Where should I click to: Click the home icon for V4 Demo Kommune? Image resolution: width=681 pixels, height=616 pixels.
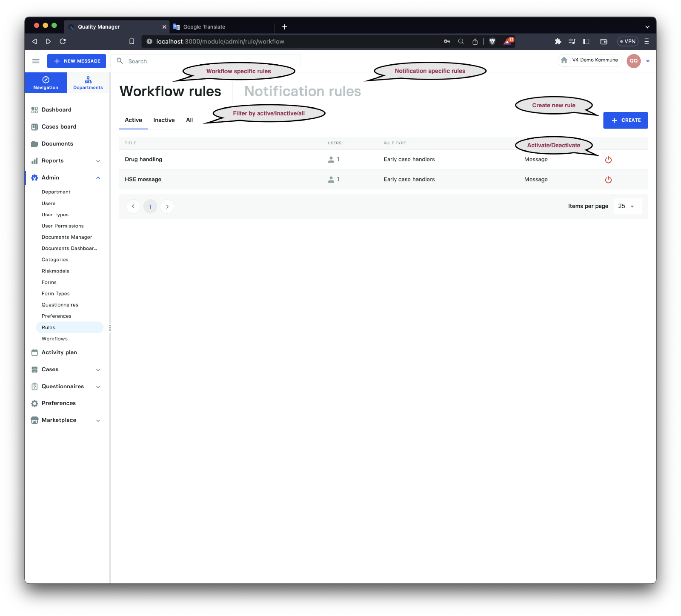click(564, 60)
